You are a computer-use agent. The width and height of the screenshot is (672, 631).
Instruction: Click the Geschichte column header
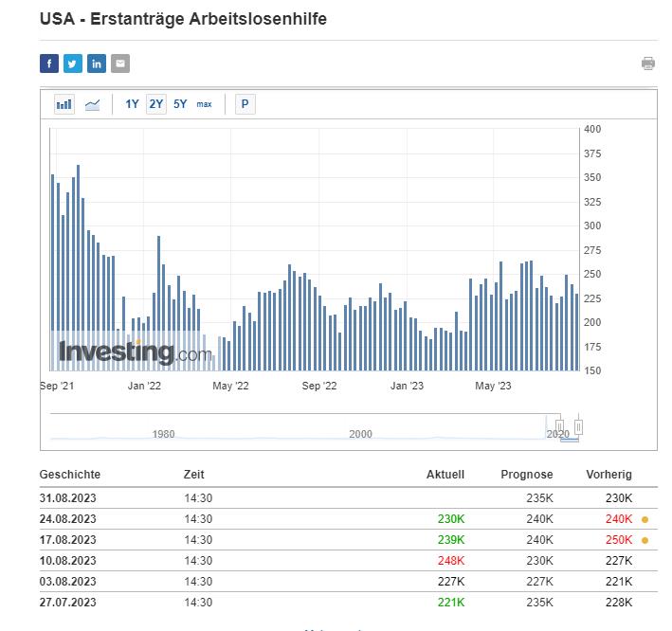[x=70, y=475]
